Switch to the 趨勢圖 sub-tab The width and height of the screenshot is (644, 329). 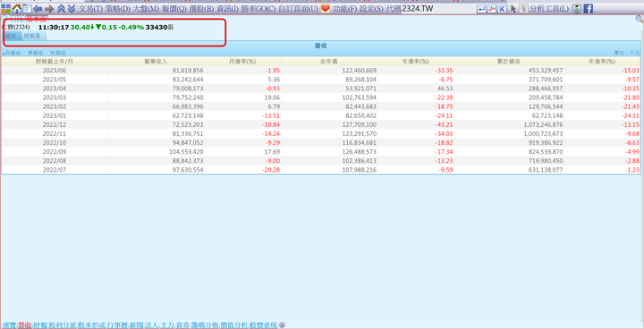point(32,36)
